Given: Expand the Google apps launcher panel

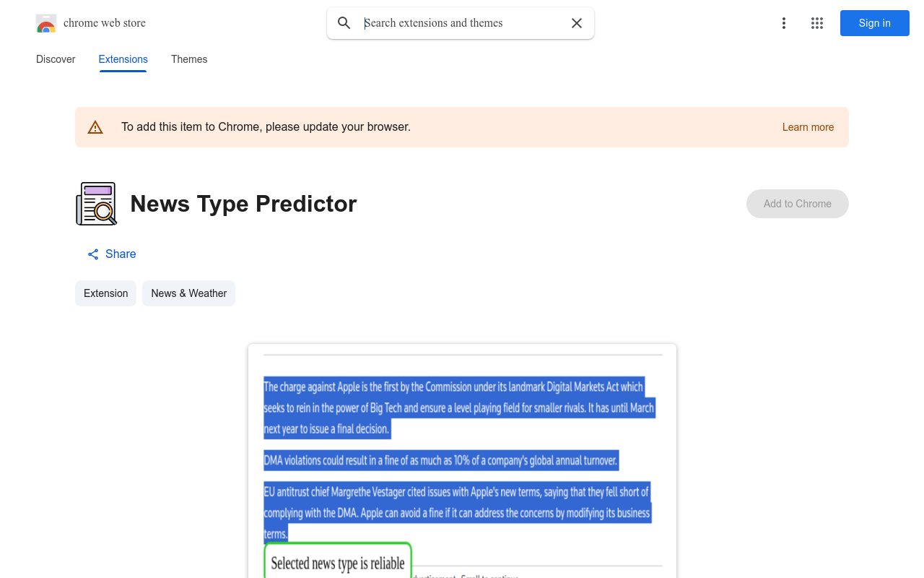Looking at the screenshot, I should point(816,23).
